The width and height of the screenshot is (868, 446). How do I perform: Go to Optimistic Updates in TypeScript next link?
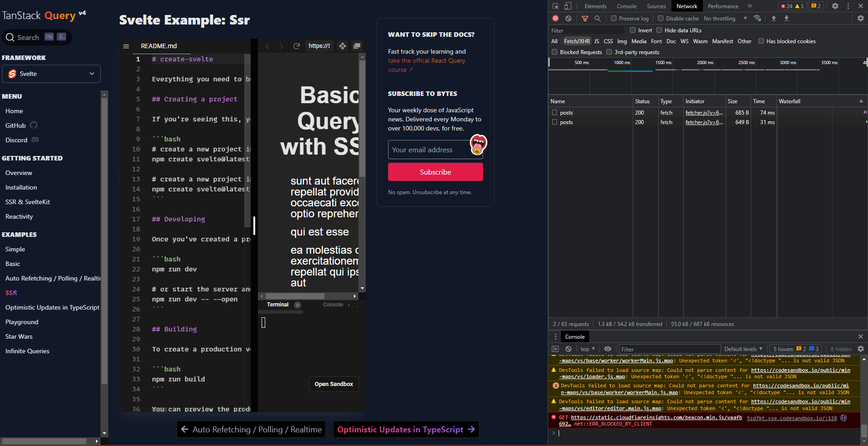tap(406, 429)
